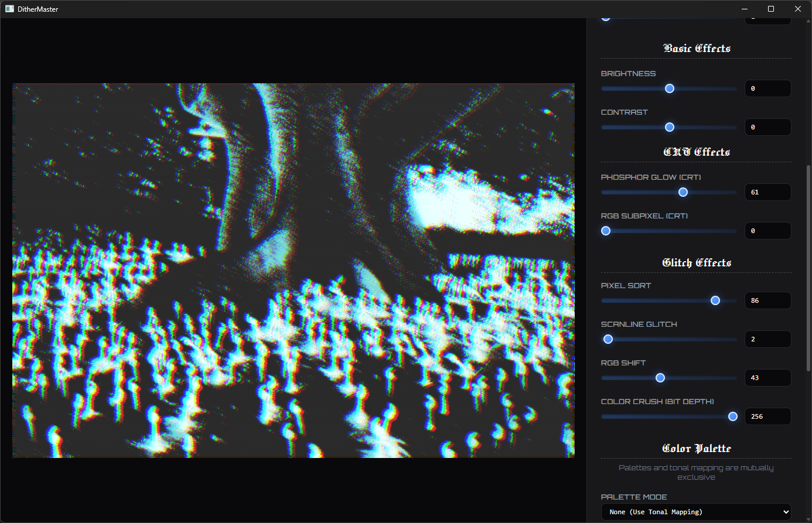This screenshot has height=523, width=812.
Task: Click the "COLOR CRUSH (BIT DEPTH)" label
Action: coord(657,402)
